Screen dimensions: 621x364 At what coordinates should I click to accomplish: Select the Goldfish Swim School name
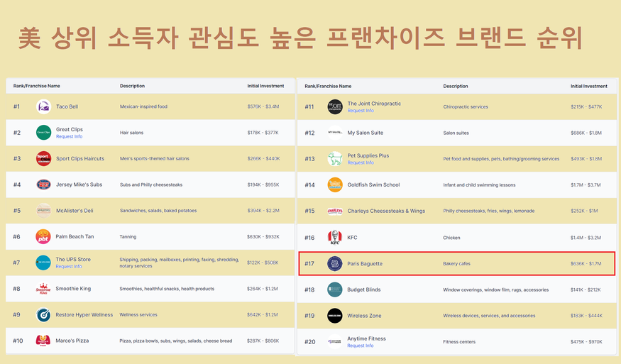point(374,185)
